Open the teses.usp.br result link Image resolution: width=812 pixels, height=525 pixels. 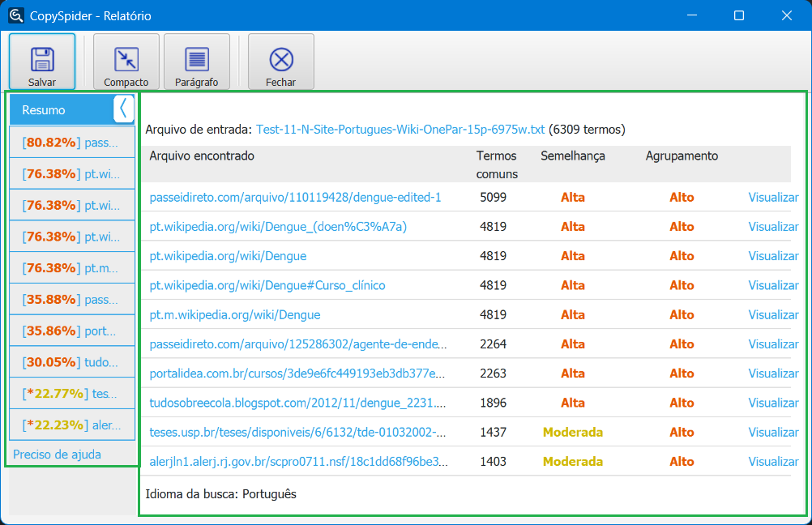click(x=297, y=432)
